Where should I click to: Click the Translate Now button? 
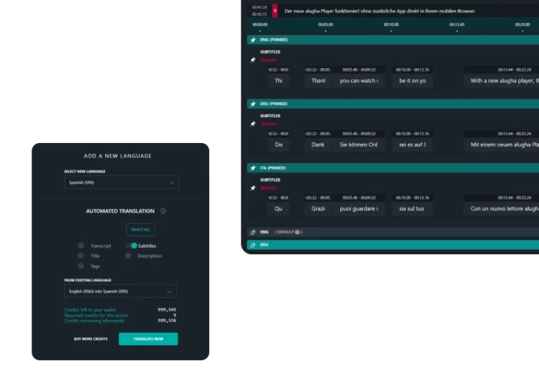(148, 339)
